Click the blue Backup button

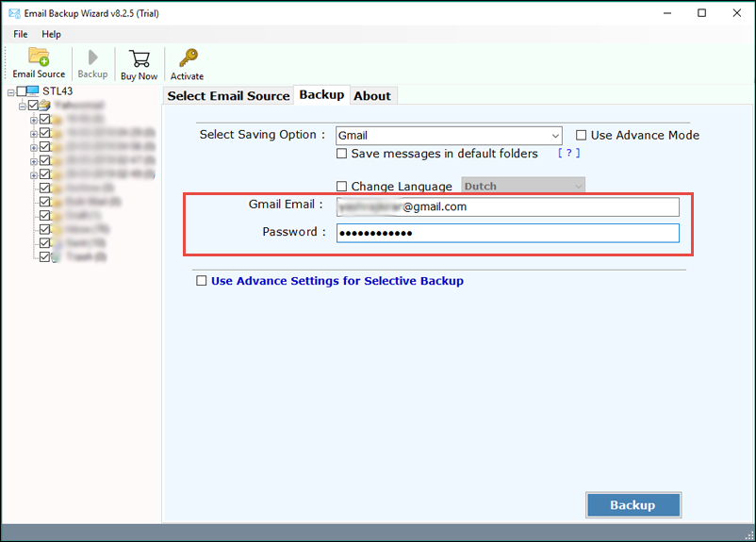pyautogui.click(x=633, y=505)
